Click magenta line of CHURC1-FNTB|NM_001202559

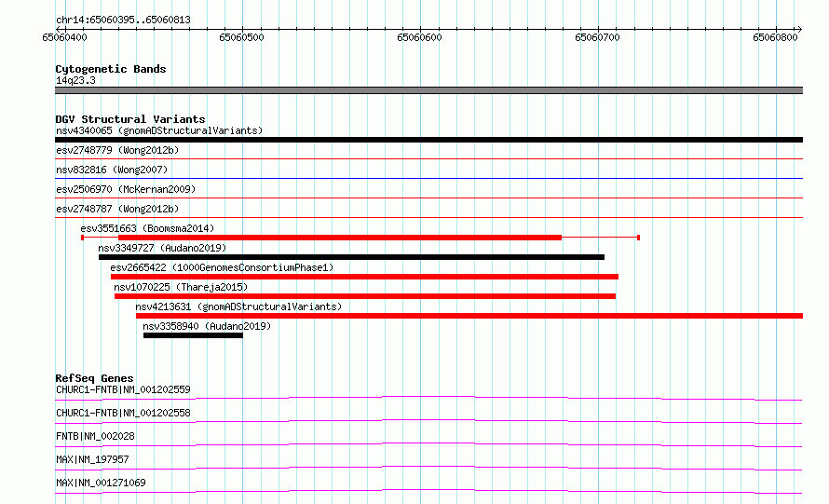(428, 398)
